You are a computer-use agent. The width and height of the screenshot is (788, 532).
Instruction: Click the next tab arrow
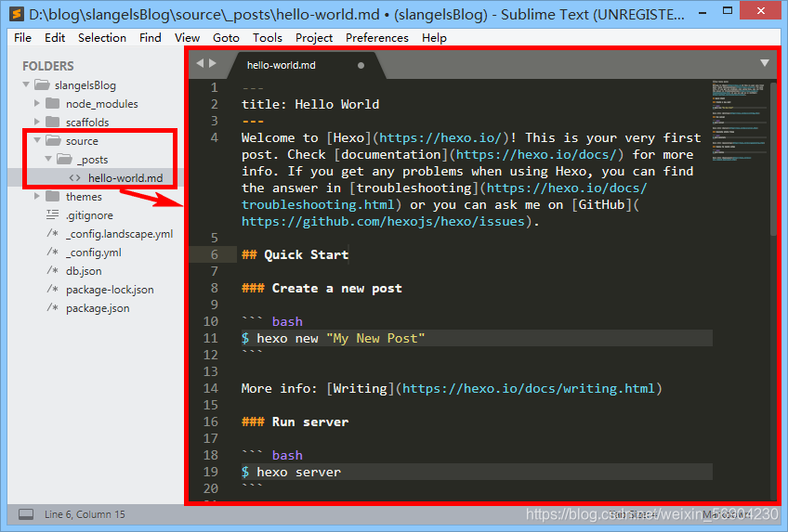coord(213,63)
